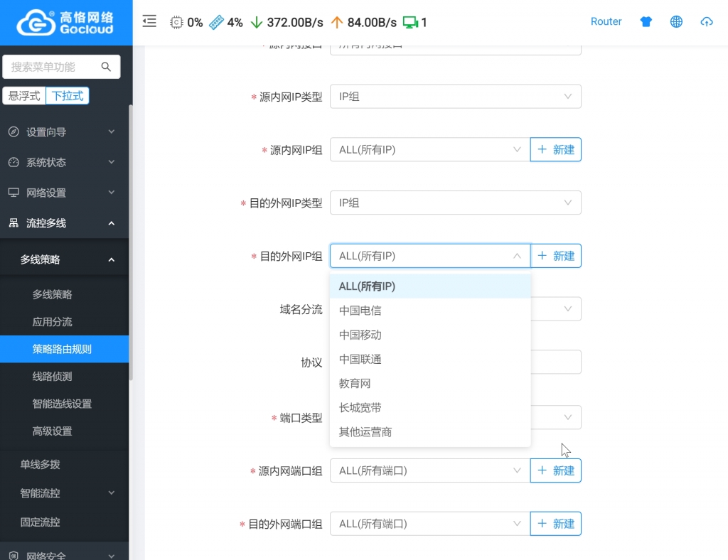Open 单线多拨 page
This screenshot has width=728, height=560.
[x=64, y=465]
